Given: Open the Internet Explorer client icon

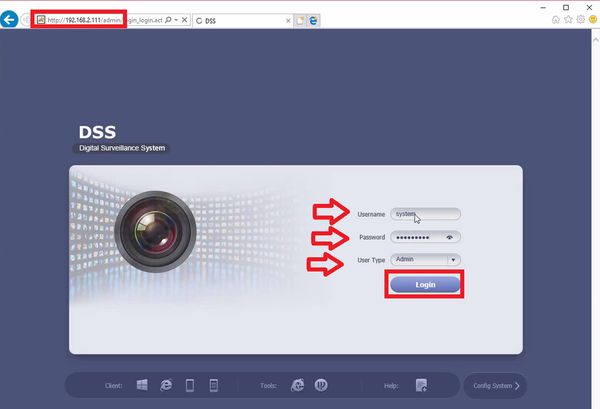Looking at the screenshot, I should (x=166, y=385).
